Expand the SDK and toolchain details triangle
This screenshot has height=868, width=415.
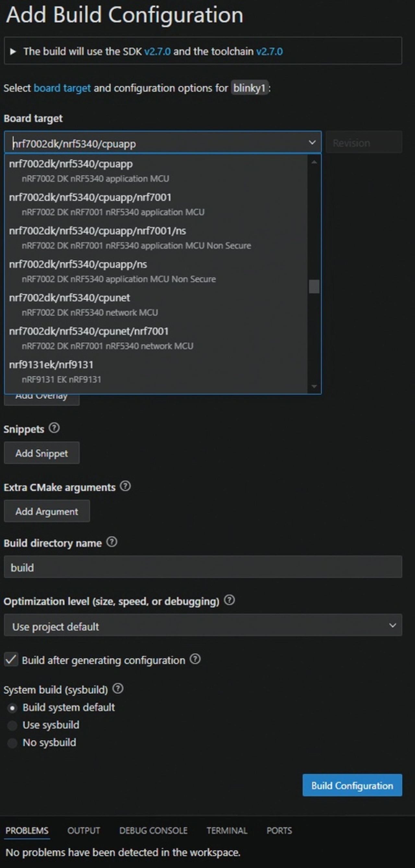point(13,52)
